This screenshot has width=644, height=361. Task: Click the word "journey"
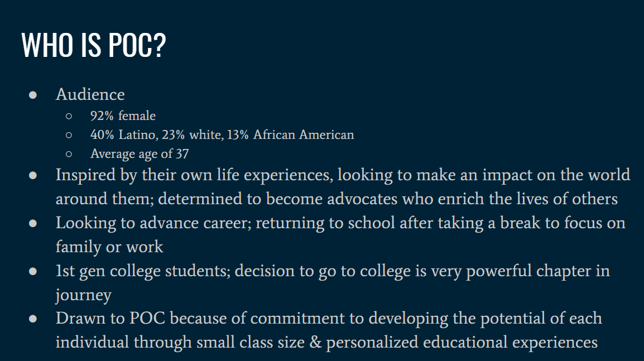(83, 295)
